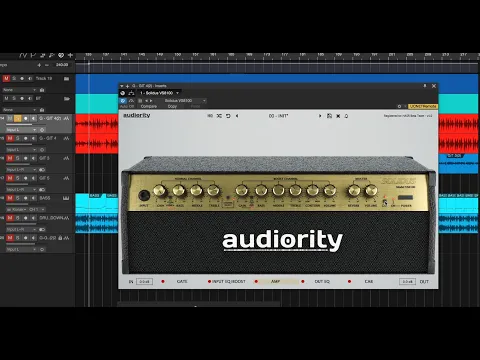Viewport: 480px width, 360px height.
Task: Pin the plugin insert window
Action: click(x=425, y=86)
